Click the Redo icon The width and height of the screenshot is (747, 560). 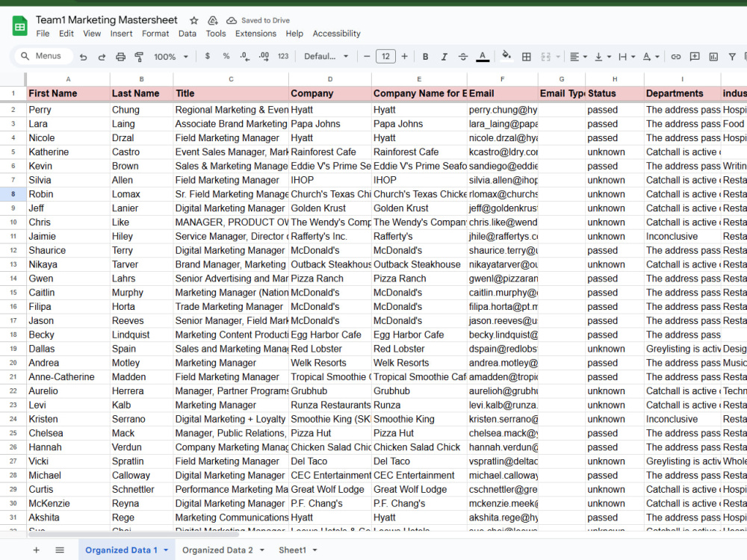tap(102, 57)
